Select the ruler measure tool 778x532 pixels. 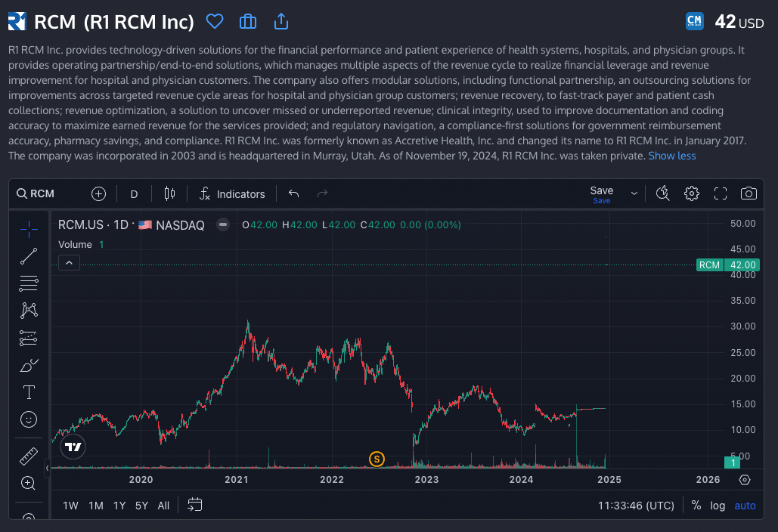(x=29, y=456)
